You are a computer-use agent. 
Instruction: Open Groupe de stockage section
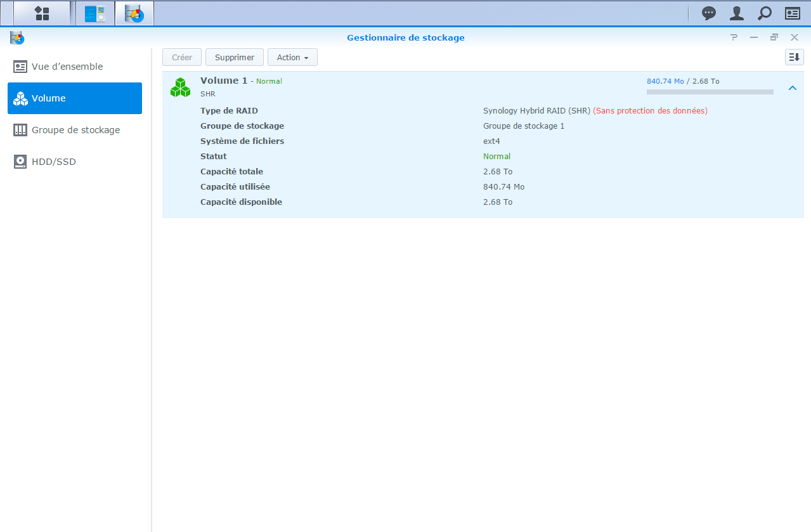(75, 130)
